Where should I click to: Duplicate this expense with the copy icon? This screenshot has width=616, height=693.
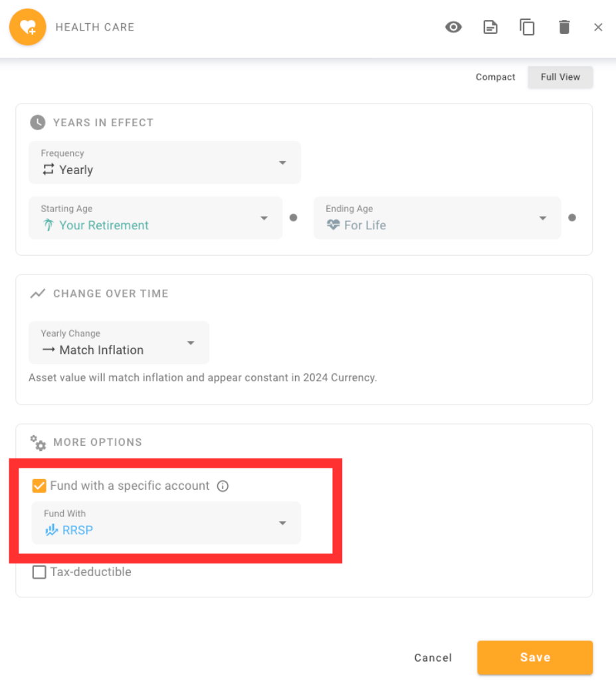point(527,27)
